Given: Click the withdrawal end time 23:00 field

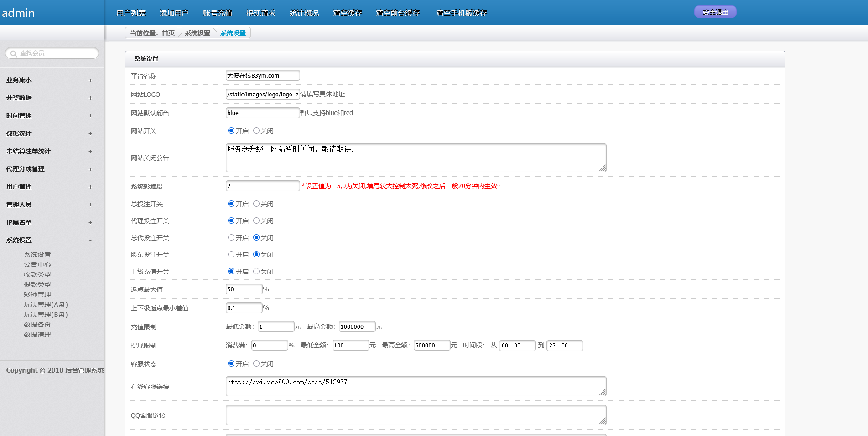Looking at the screenshot, I should pos(565,345).
